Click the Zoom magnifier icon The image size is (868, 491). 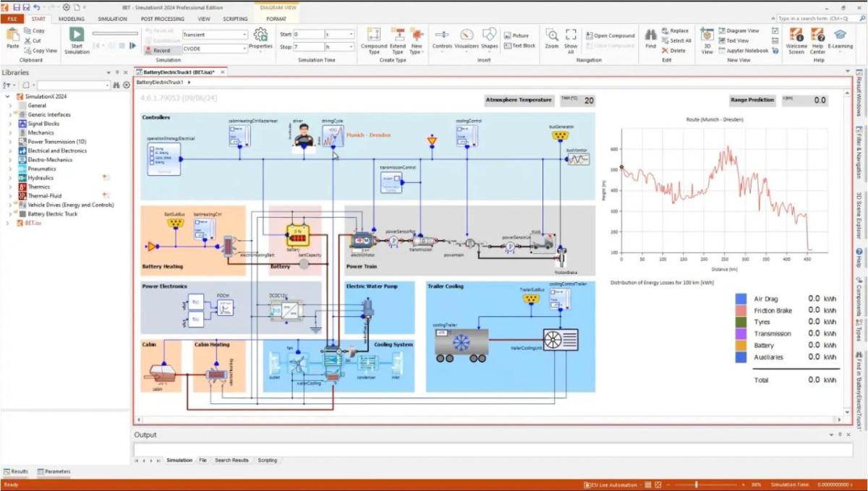pos(551,35)
